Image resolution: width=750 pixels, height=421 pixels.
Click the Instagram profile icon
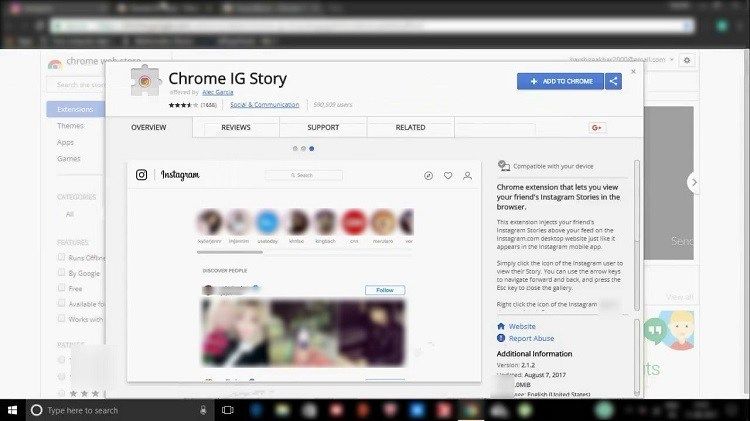tap(467, 176)
